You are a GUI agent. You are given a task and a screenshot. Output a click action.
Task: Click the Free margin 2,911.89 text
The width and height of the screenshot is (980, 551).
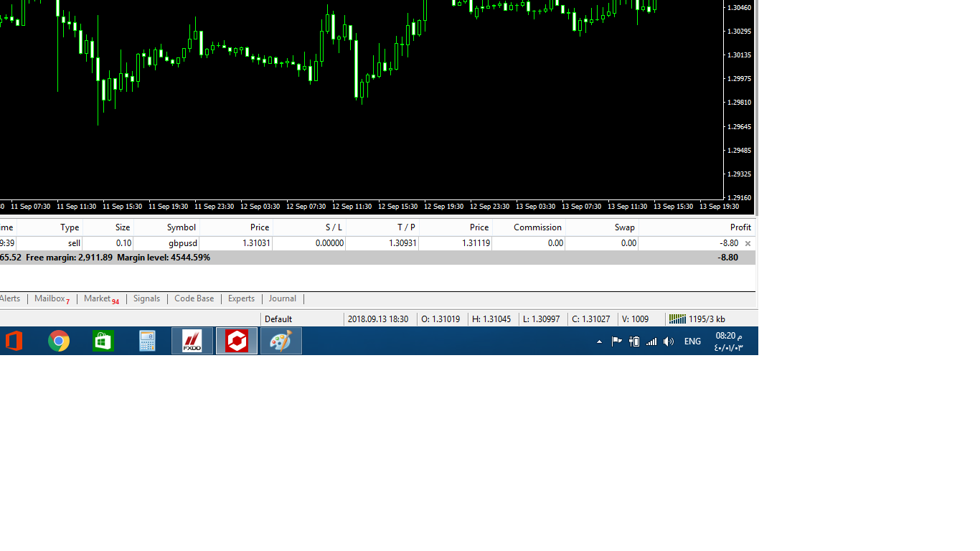[69, 258]
